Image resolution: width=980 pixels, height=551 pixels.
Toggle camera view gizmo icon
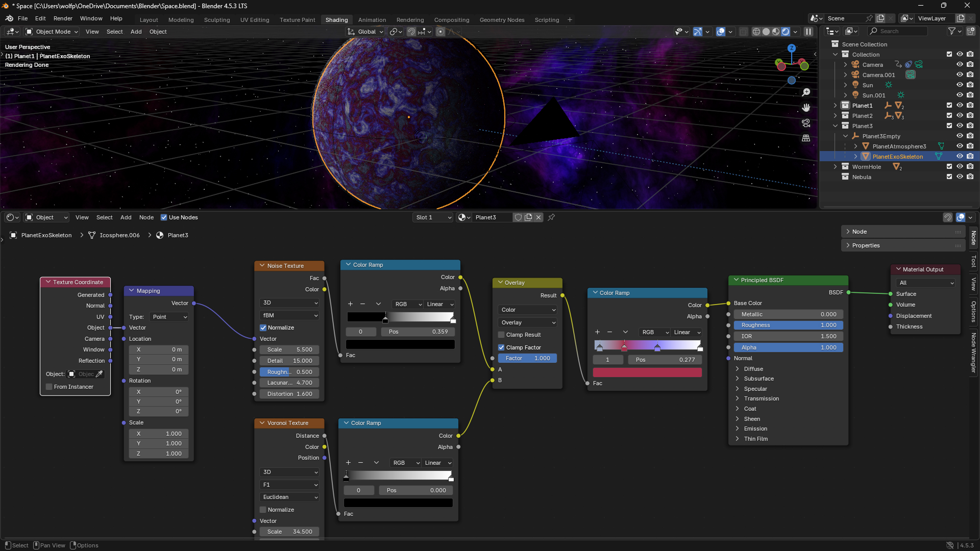click(806, 123)
